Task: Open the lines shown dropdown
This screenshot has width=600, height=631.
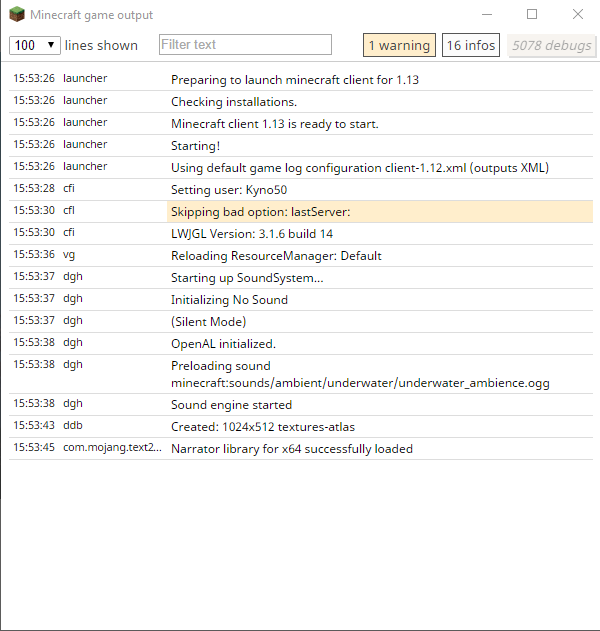Action: point(36,45)
